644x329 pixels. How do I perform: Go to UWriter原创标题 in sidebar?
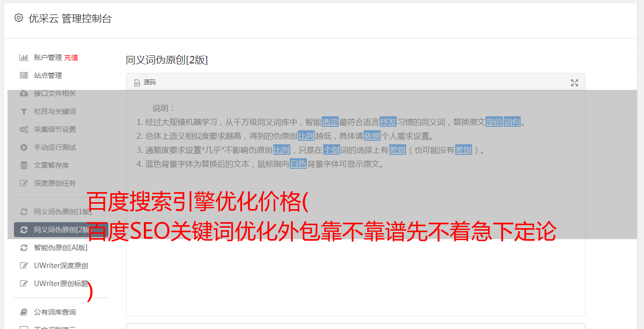click(61, 284)
